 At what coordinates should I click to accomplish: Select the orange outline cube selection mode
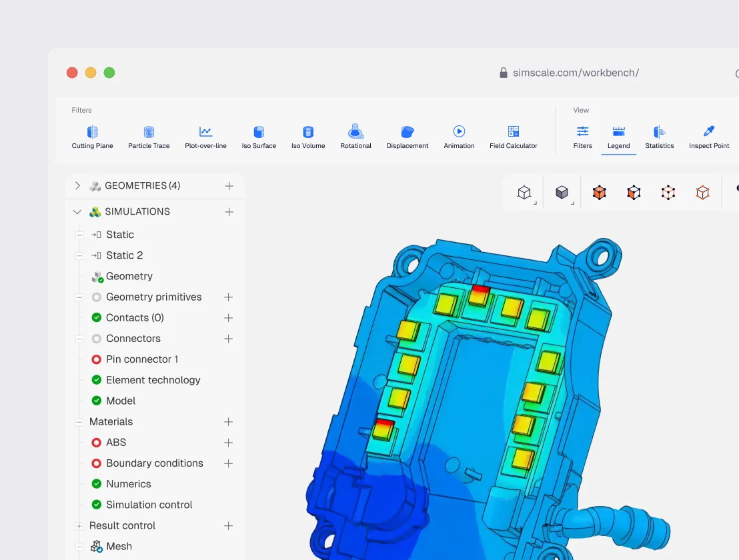pyautogui.click(x=703, y=192)
